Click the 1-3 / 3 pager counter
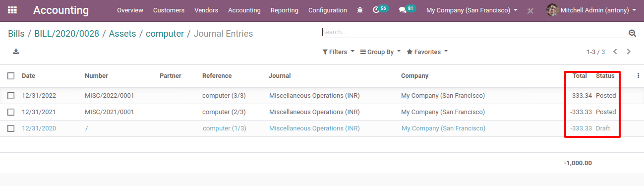644x186 pixels. pyautogui.click(x=595, y=52)
